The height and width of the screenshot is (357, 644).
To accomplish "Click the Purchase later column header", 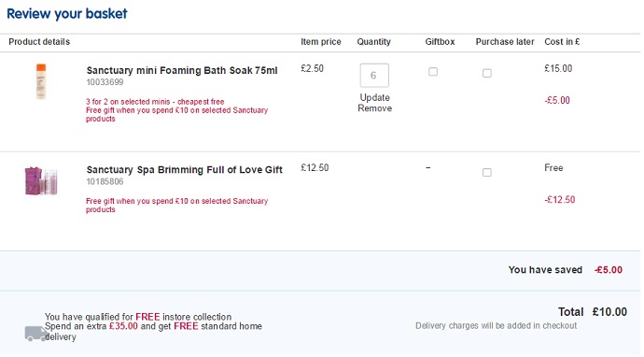I will (x=505, y=41).
